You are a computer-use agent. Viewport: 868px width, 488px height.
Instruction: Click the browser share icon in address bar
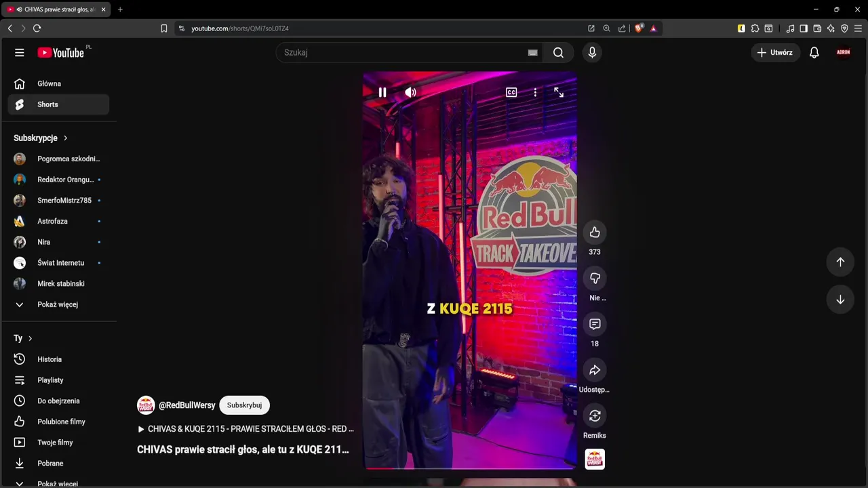(622, 28)
